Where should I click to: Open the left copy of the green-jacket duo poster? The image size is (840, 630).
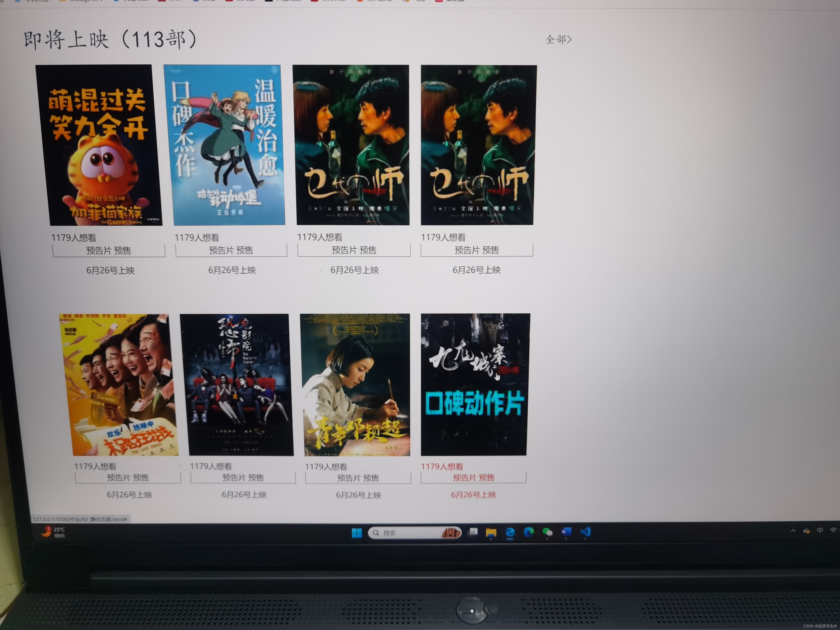coord(351,145)
